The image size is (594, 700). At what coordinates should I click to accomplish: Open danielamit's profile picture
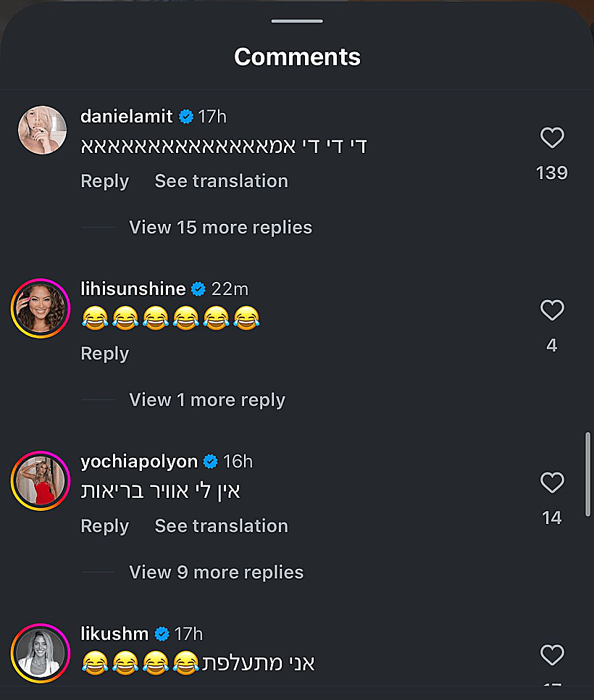click(42, 130)
